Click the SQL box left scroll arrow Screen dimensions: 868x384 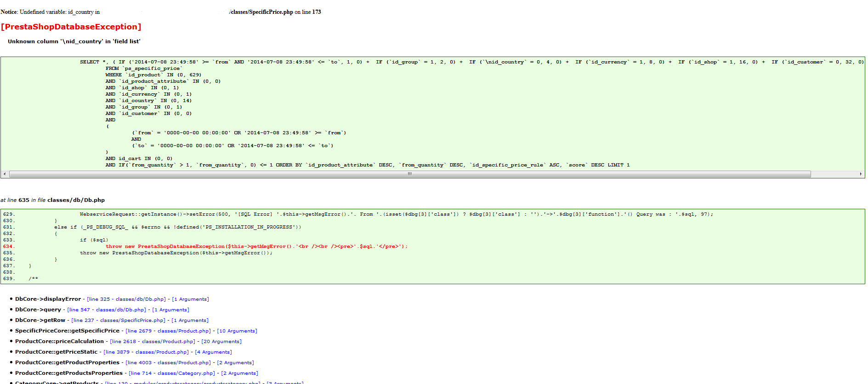point(5,174)
